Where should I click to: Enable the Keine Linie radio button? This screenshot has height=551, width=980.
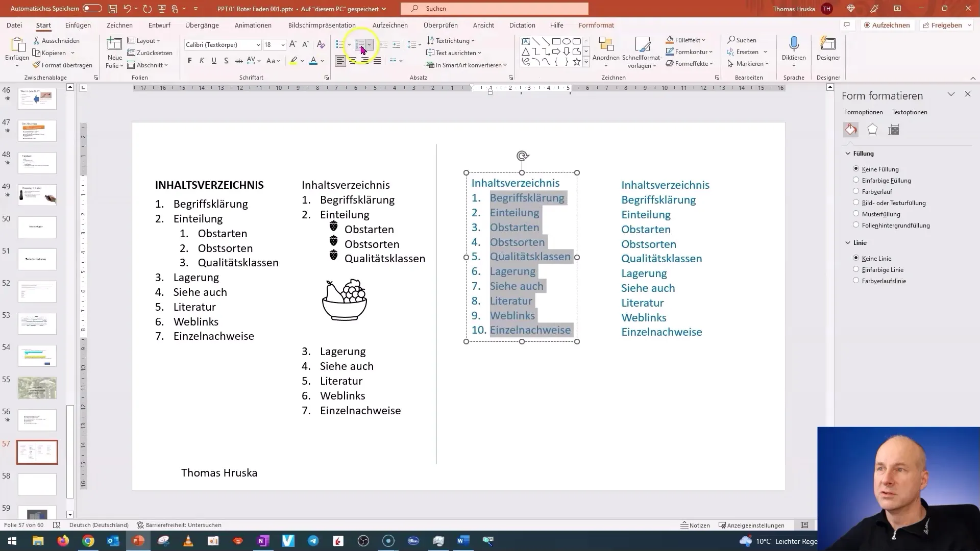point(856,258)
